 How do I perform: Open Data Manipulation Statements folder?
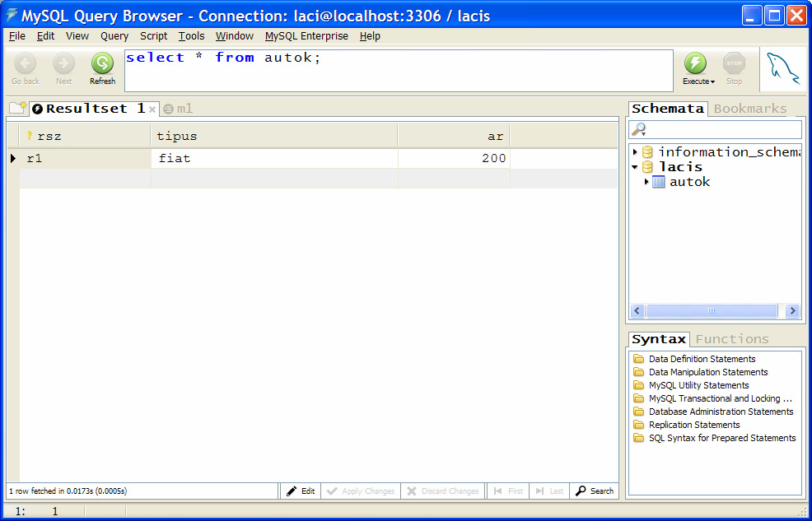tap(708, 372)
